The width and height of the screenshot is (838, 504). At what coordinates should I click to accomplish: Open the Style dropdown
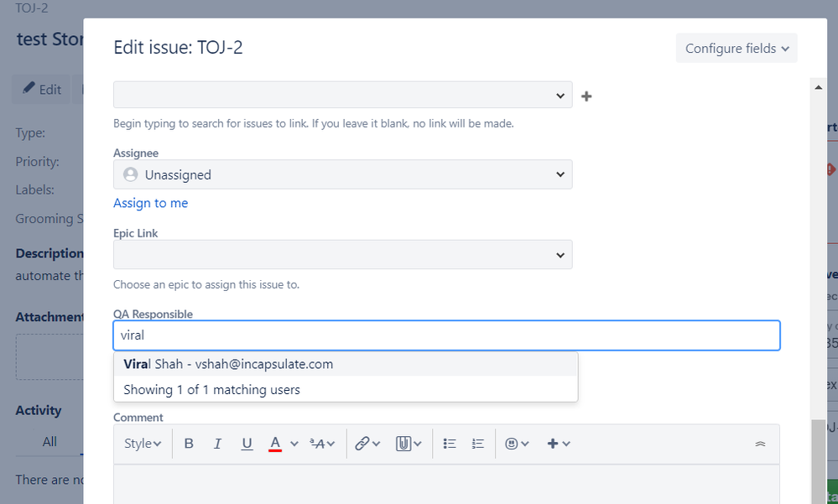[143, 444]
